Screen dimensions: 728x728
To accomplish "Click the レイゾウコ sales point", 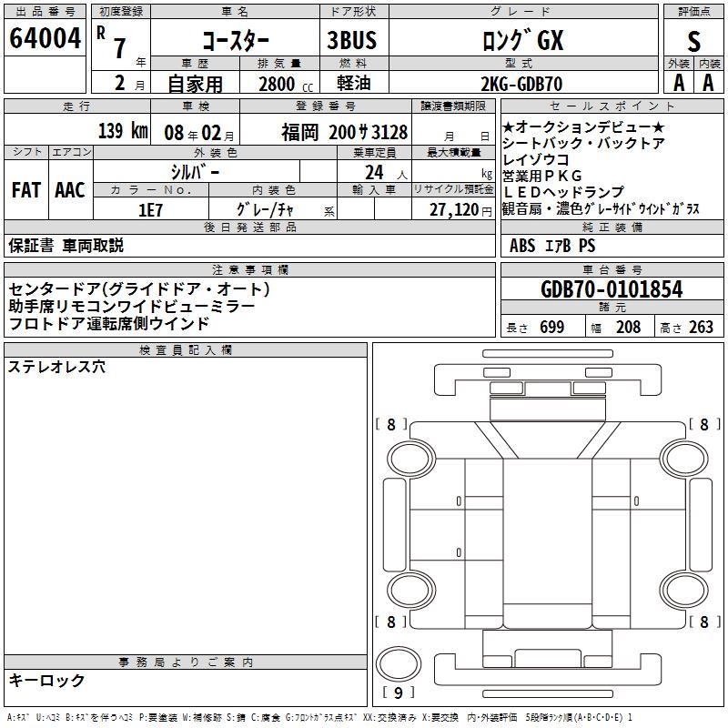I will [x=536, y=160].
